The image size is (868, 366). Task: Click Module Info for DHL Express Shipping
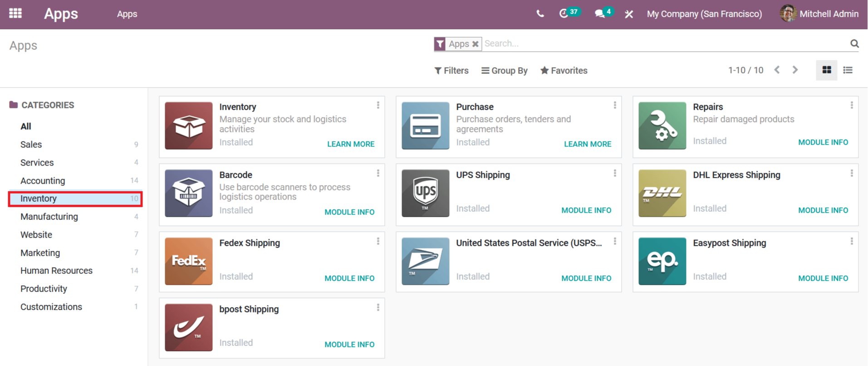tap(823, 210)
